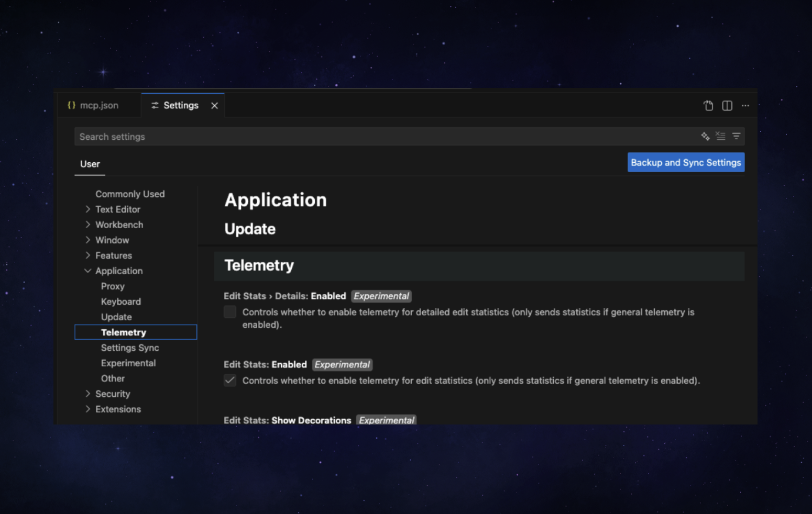Close the Settings tab
This screenshot has height=514, width=812.
[x=214, y=106]
